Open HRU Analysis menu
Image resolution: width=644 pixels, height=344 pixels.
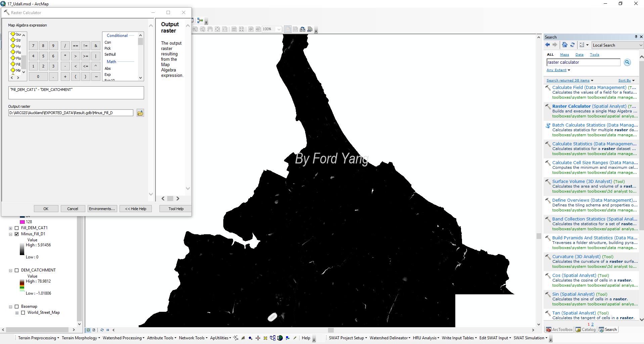pos(426,338)
